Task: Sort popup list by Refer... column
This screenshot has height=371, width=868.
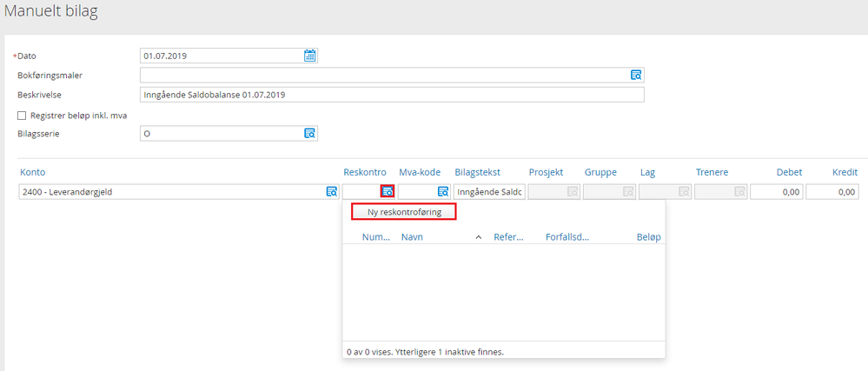Action: click(x=508, y=237)
